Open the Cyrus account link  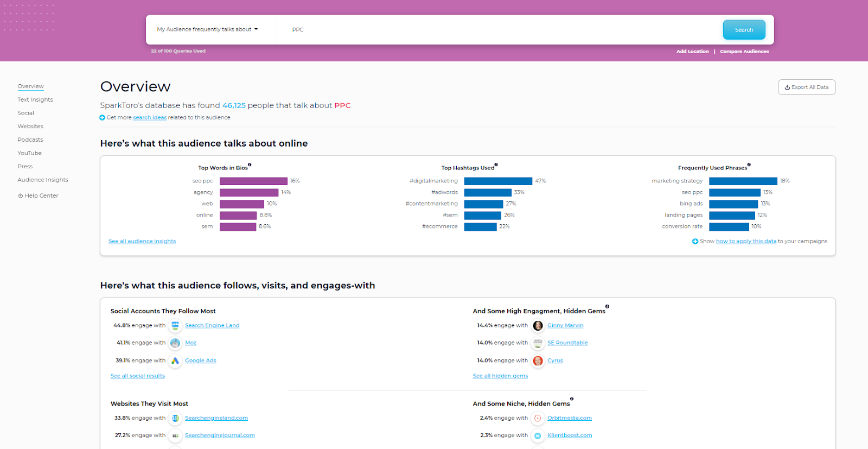(x=555, y=361)
